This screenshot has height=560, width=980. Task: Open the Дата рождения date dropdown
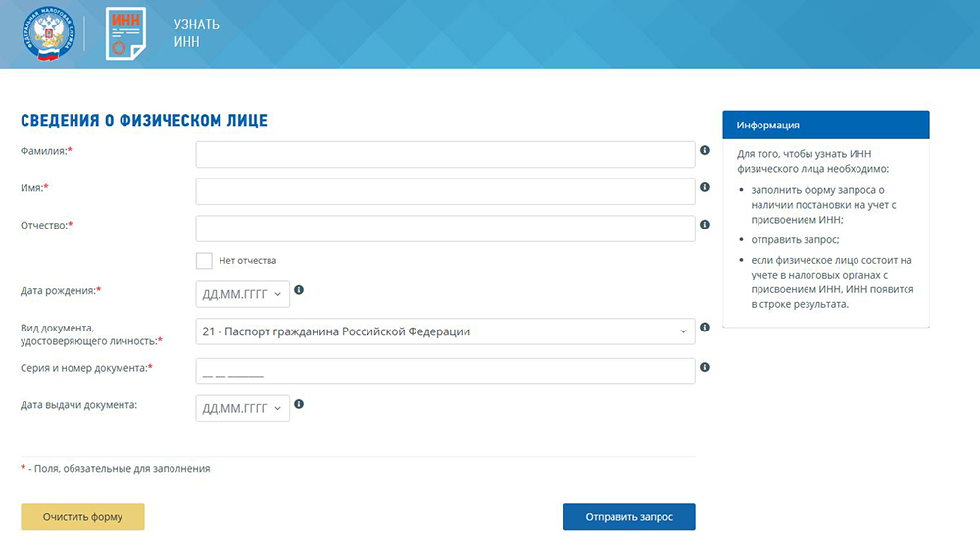coord(242,294)
